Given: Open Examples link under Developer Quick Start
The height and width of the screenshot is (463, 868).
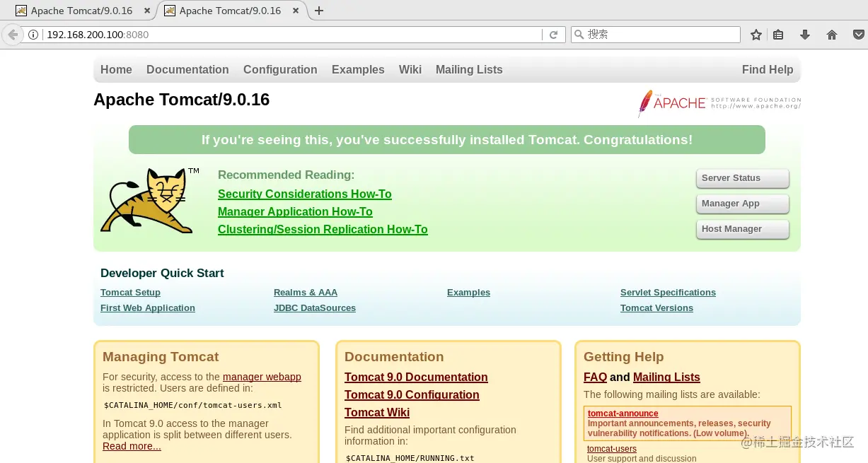Looking at the screenshot, I should [468, 293].
